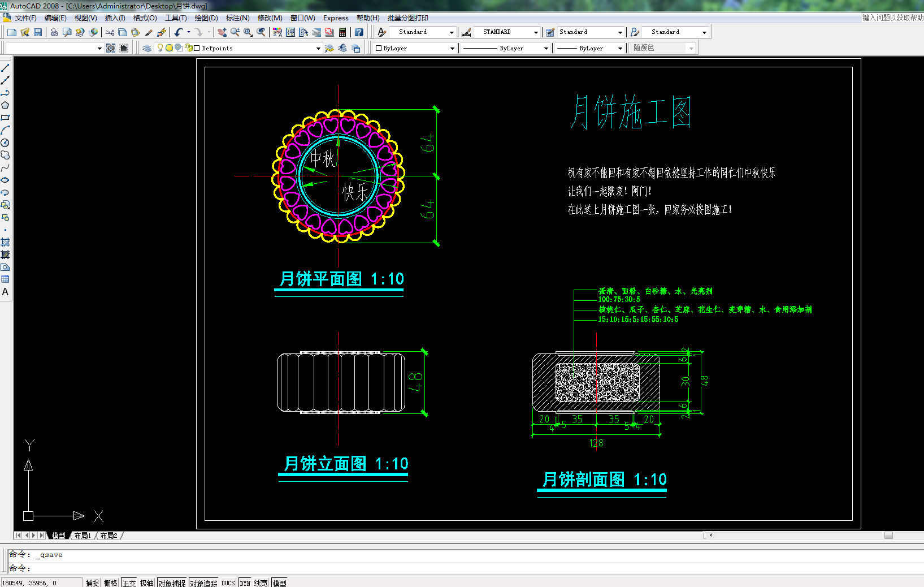Open the Defpoints layer dropdown
924x587 pixels.
pyautogui.click(x=318, y=49)
